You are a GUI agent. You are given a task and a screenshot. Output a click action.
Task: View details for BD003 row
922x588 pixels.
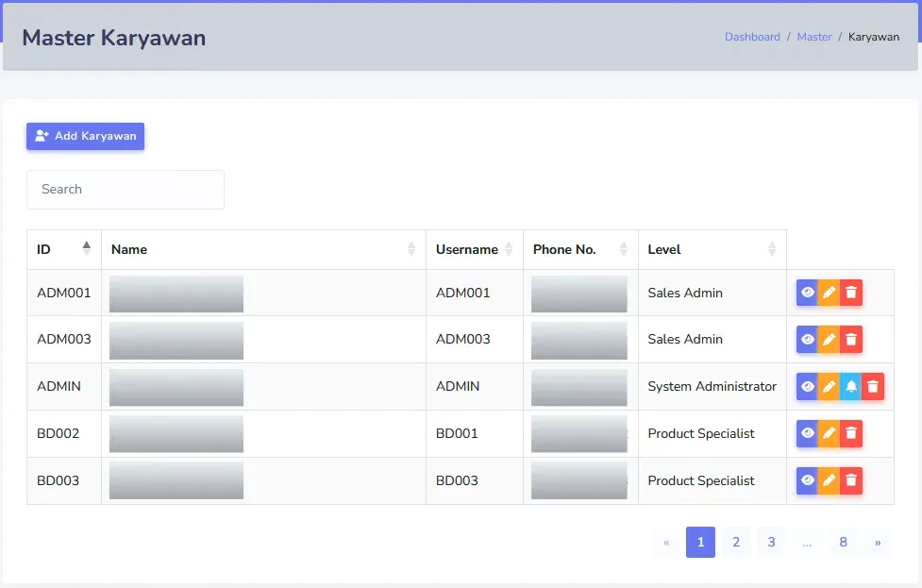807,480
